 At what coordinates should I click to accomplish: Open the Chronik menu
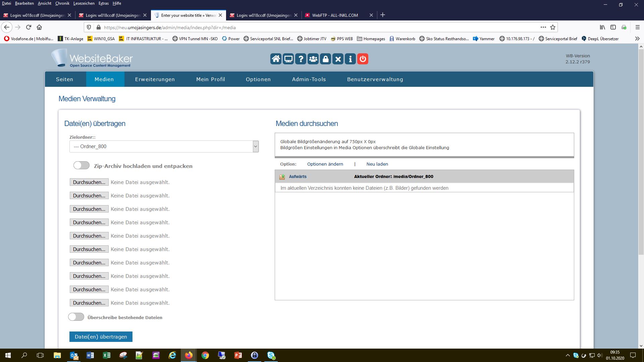(x=62, y=3)
